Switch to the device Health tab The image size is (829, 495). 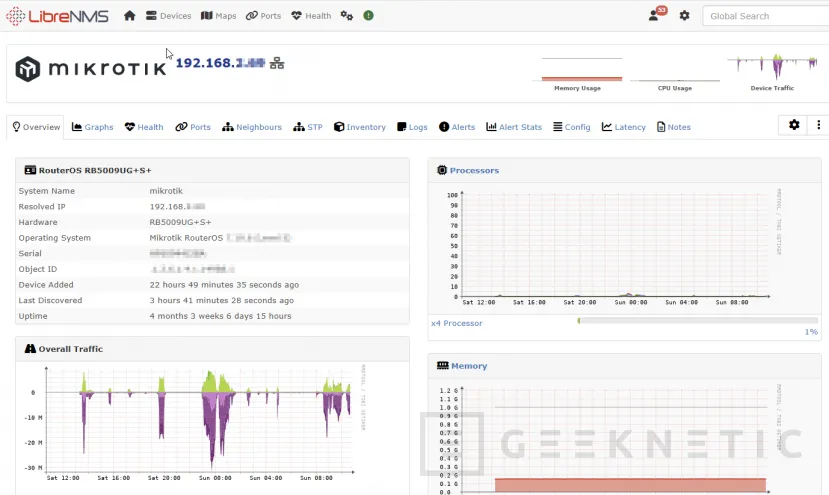pyautogui.click(x=144, y=127)
